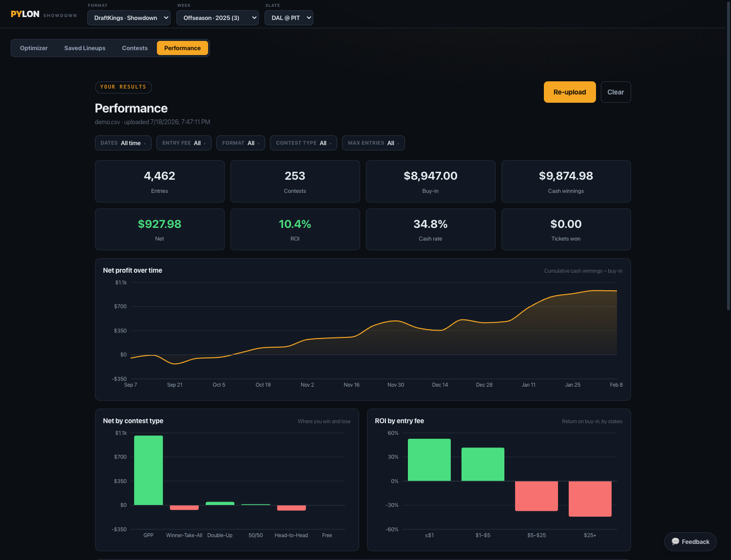
Task: Click the Feb 8 axis label
Action: (x=616, y=385)
